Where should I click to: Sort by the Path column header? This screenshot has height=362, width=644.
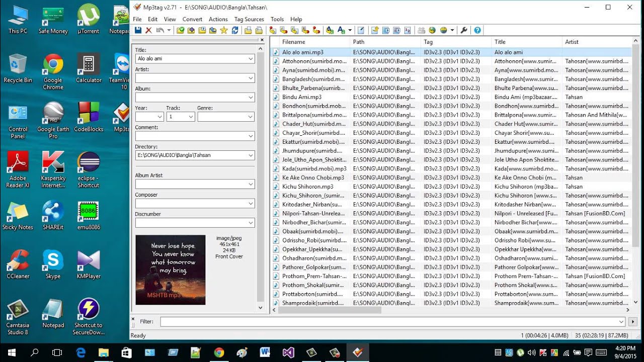tap(385, 42)
